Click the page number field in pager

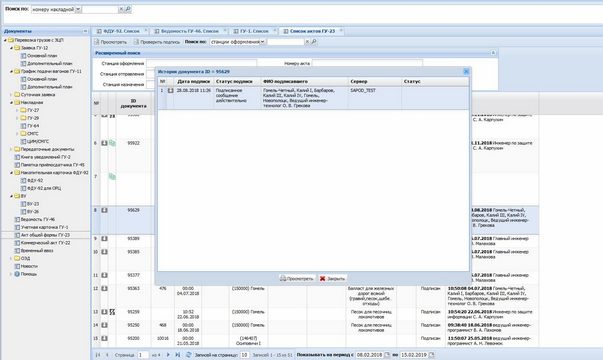pos(143,355)
